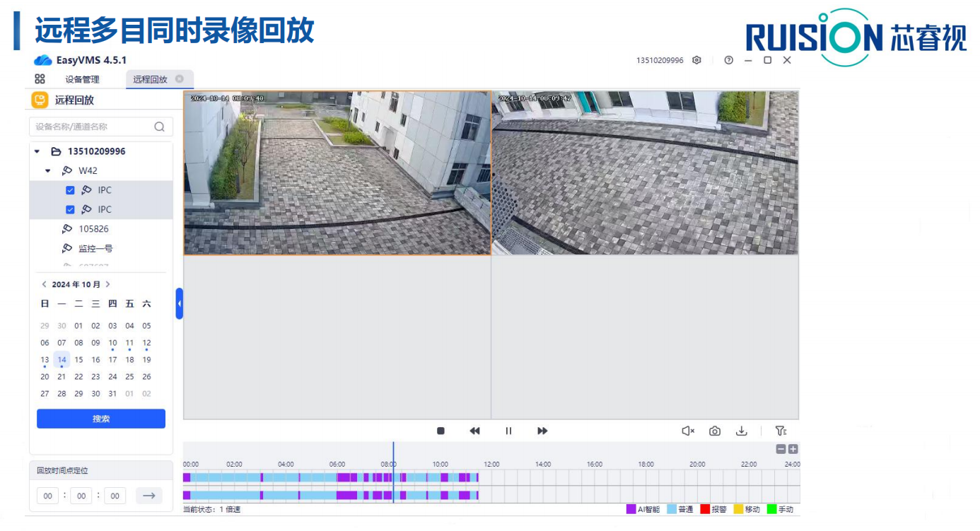Uncheck the first IPC channel checkbox

coord(70,190)
